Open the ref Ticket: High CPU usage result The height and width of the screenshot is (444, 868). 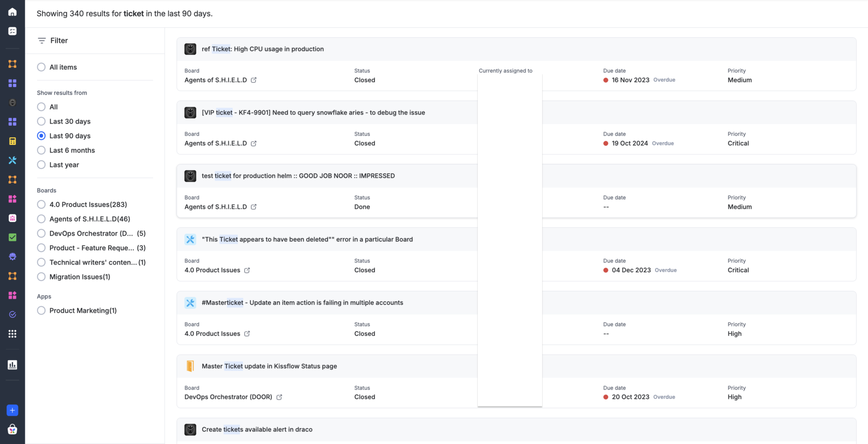coord(262,49)
